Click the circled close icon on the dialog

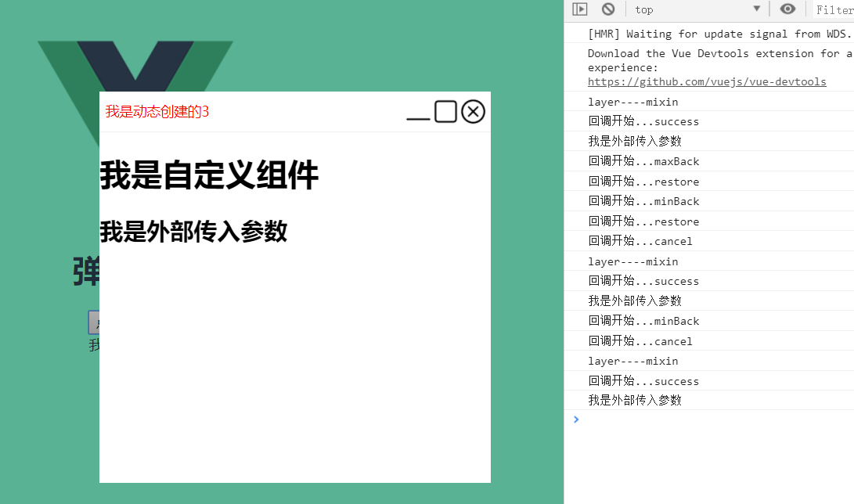pyautogui.click(x=472, y=111)
